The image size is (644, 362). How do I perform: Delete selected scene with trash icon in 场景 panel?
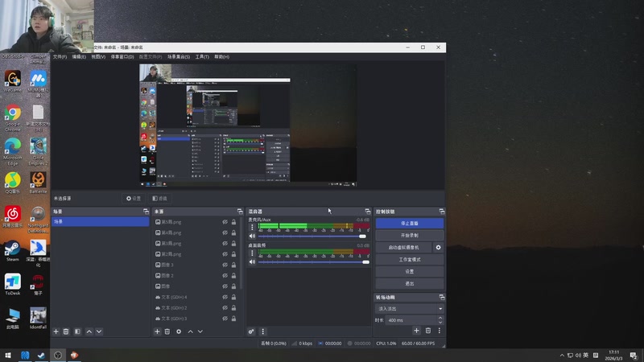point(66,331)
